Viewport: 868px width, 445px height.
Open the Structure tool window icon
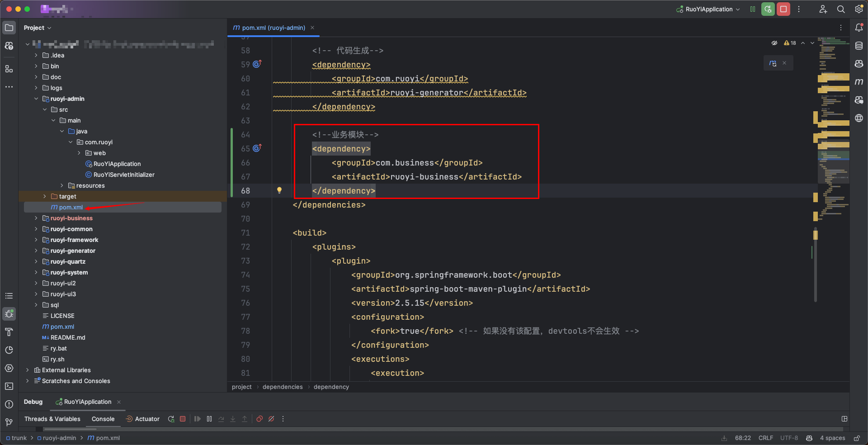(x=9, y=69)
